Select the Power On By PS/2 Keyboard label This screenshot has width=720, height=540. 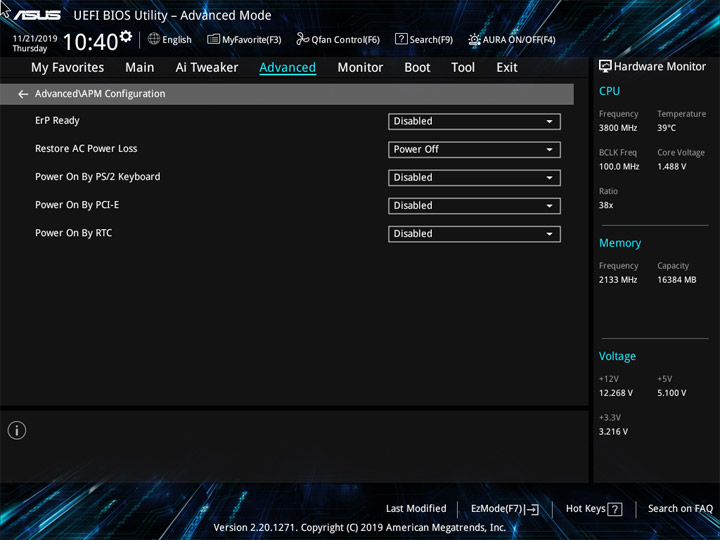(98, 177)
